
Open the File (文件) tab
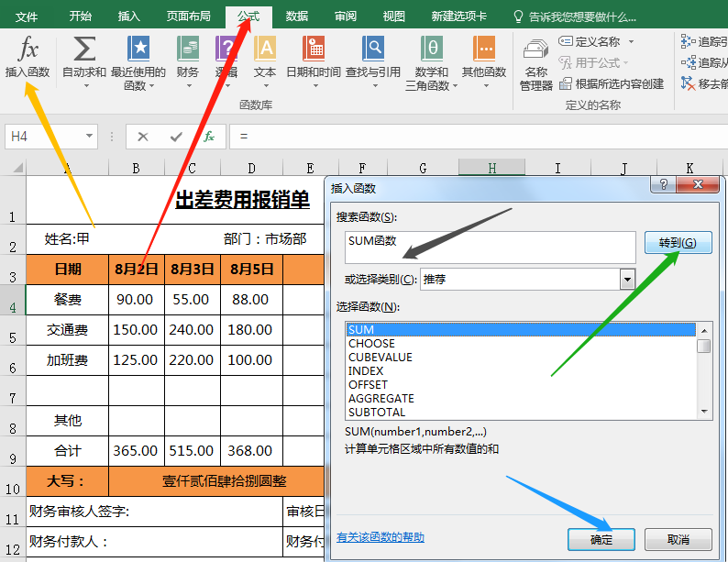click(26, 17)
